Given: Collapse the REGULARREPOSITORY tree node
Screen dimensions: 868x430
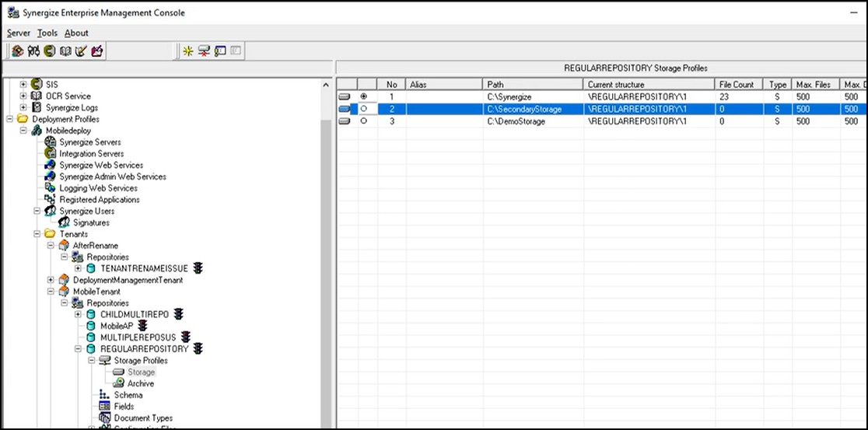Looking at the screenshot, I should tap(78, 349).
